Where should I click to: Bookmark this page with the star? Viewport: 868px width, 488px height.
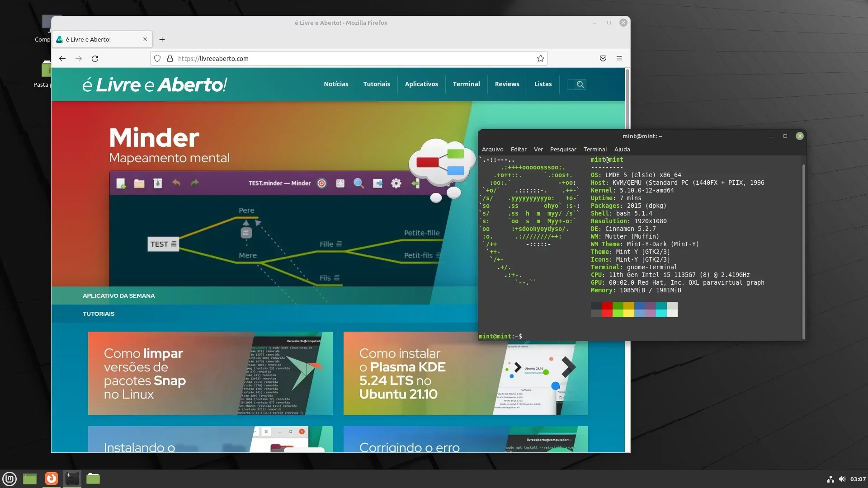[x=541, y=59]
